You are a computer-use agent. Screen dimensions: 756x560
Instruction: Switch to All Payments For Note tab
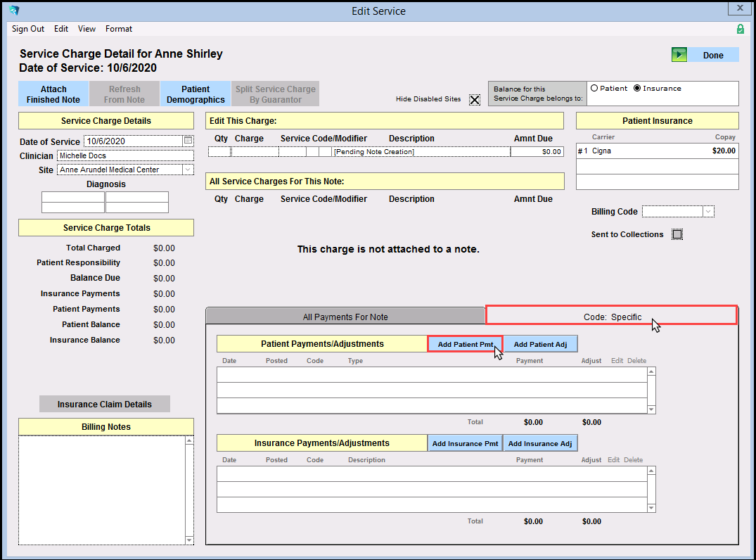point(345,317)
